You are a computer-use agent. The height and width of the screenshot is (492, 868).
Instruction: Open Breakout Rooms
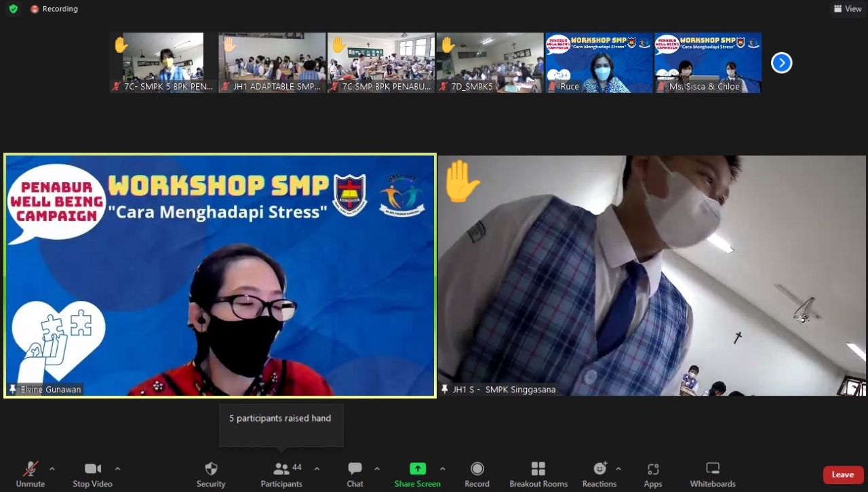click(x=538, y=474)
